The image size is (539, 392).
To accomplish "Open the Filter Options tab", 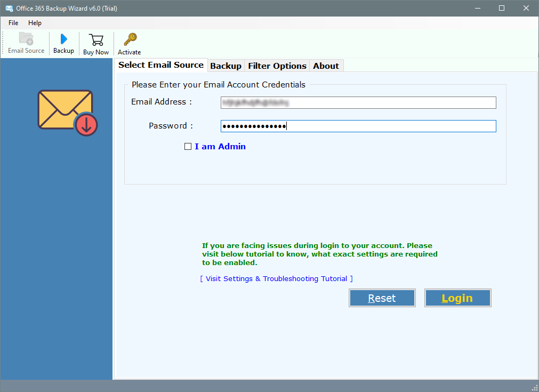I will point(277,66).
